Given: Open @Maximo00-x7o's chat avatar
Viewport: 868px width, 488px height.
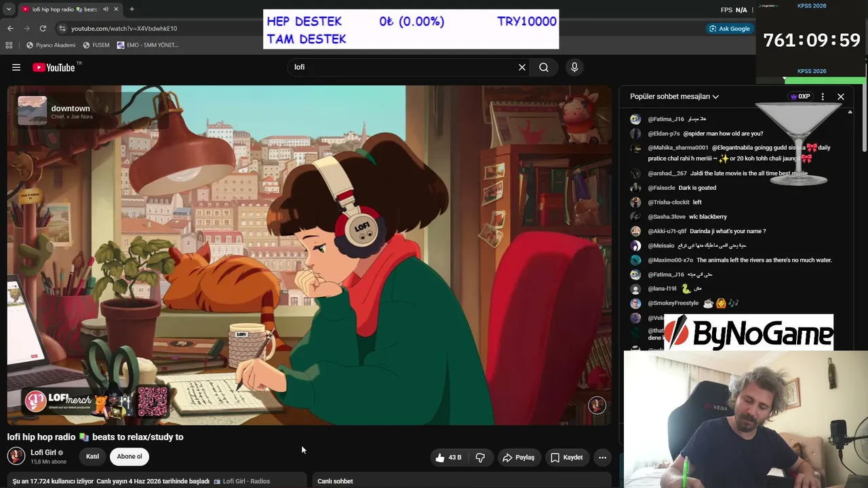Looking at the screenshot, I should click(x=635, y=260).
